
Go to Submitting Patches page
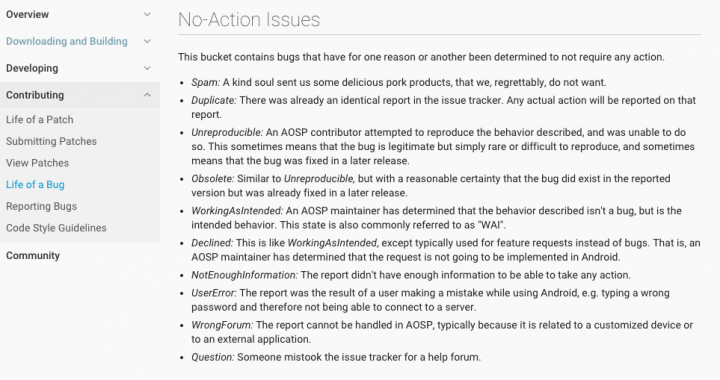pyautogui.click(x=51, y=141)
